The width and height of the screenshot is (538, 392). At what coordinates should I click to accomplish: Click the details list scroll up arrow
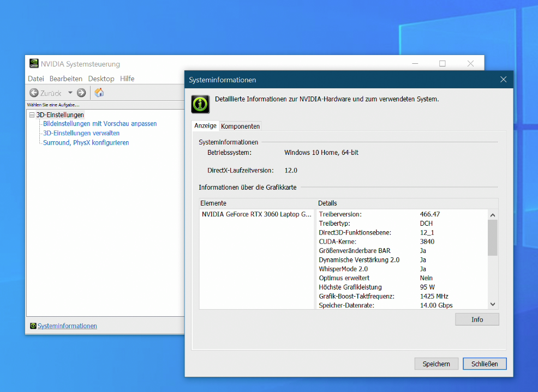[x=493, y=215]
